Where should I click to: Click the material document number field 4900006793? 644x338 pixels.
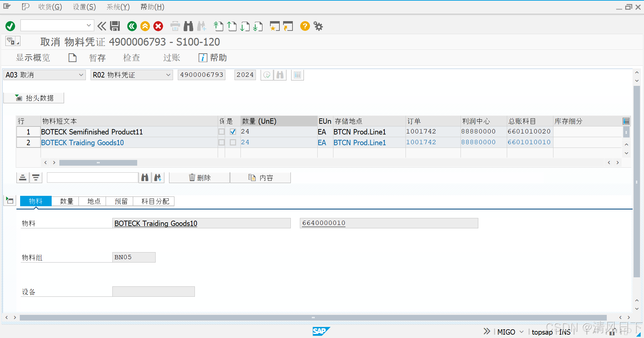202,75
